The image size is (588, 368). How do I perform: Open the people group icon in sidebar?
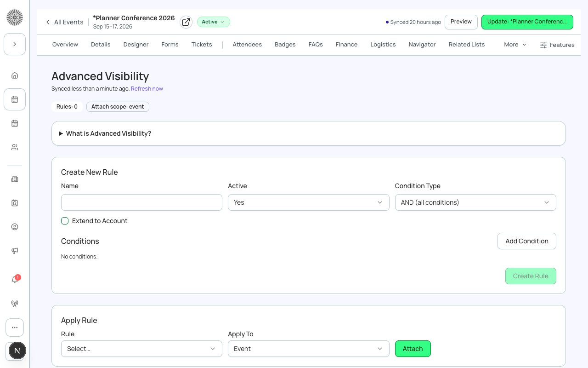click(x=15, y=147)
